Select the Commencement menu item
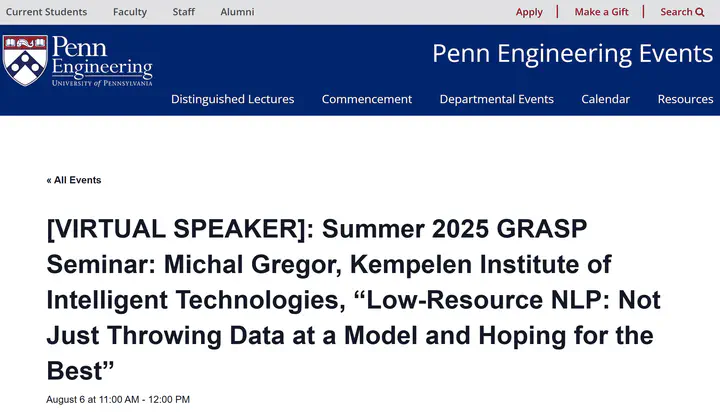 pyautogui.click(x=367, y=99)
